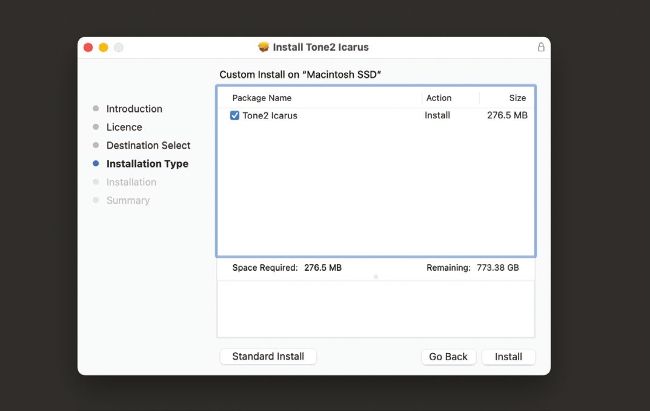The image size is (650, 411).
Task: Click the Go Back button
Action: [448, 357]
